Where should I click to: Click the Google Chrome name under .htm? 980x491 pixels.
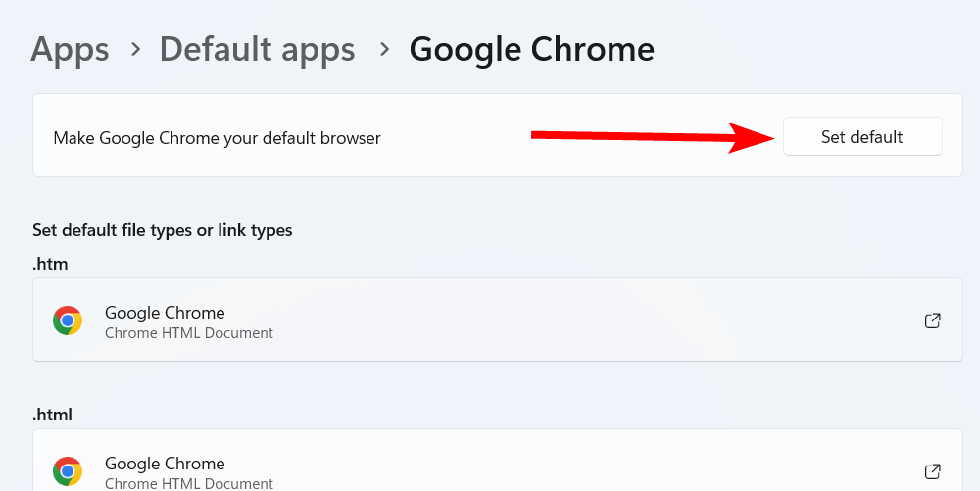pyautogui.click(x=165, y=313)
